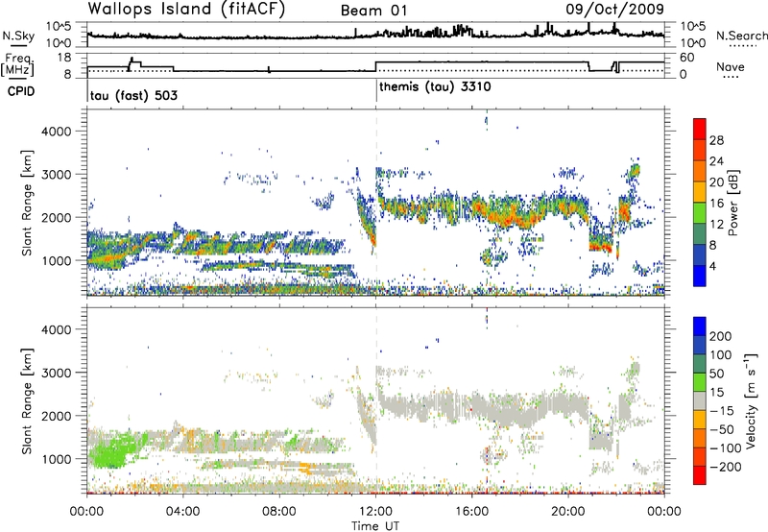Image resolution: width=768 pixels, height=532 pixels.
Task: Click the '12:00' time axis tick label
Action: 375,512
